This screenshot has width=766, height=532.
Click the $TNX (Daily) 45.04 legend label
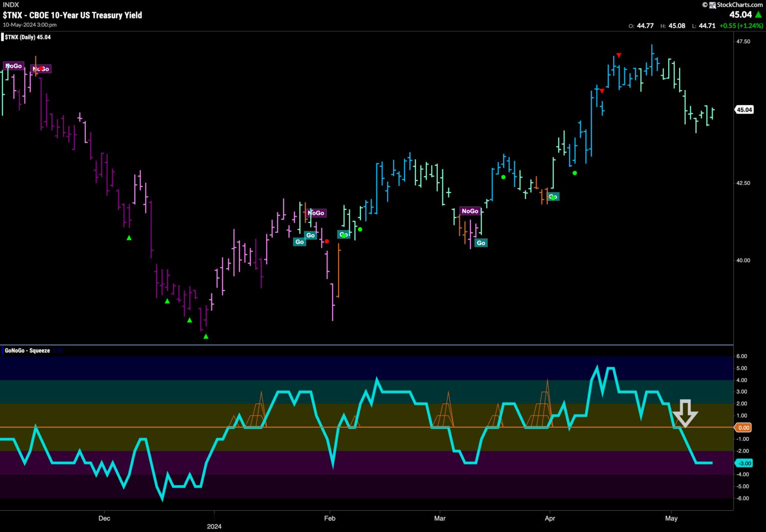coord(27,37)
